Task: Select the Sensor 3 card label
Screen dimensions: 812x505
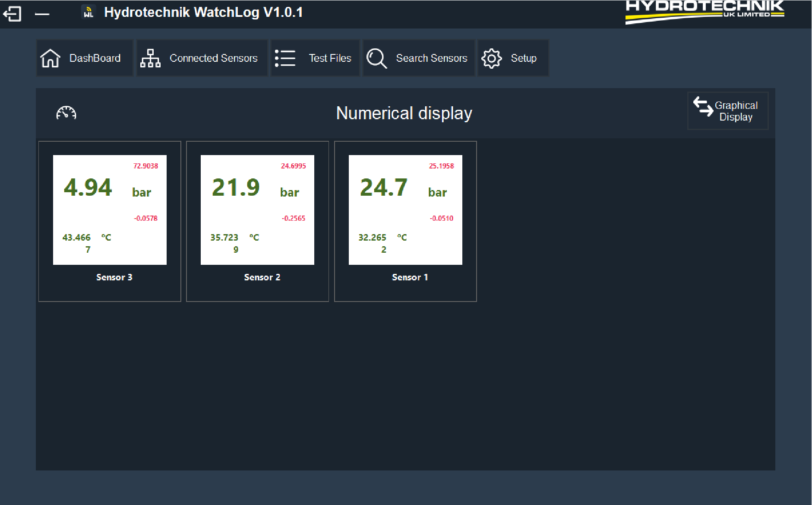Action: (x=114, y=277)
